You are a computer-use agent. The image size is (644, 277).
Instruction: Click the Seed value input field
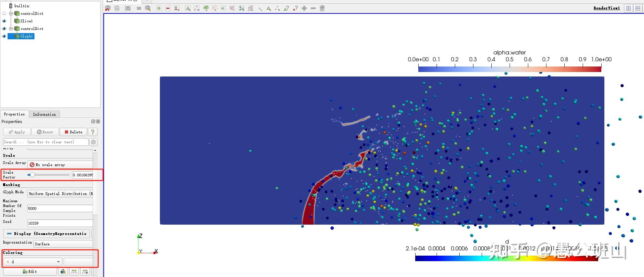[60, 223]
